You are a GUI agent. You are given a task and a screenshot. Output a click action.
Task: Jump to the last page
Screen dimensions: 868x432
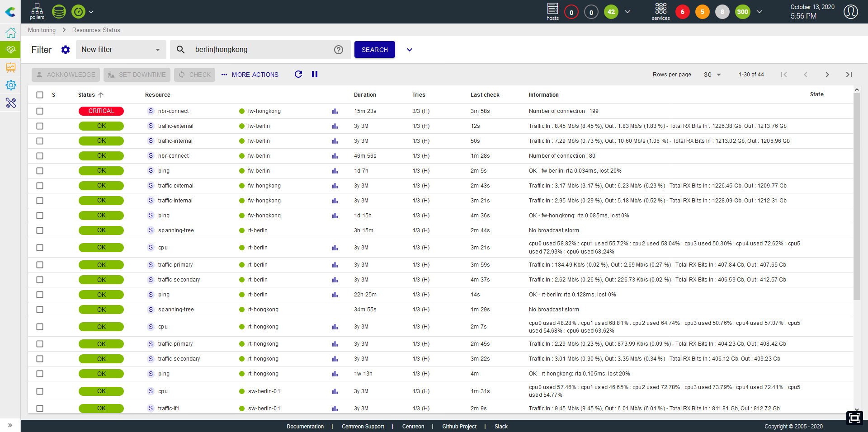(849, 75)
